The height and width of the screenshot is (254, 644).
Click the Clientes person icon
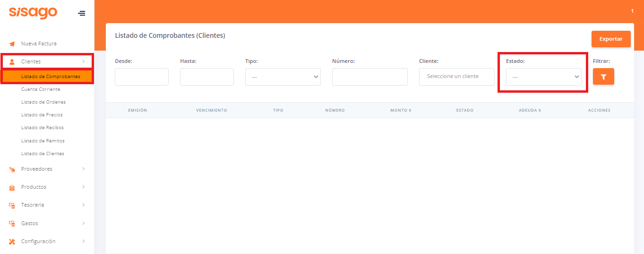12,61
